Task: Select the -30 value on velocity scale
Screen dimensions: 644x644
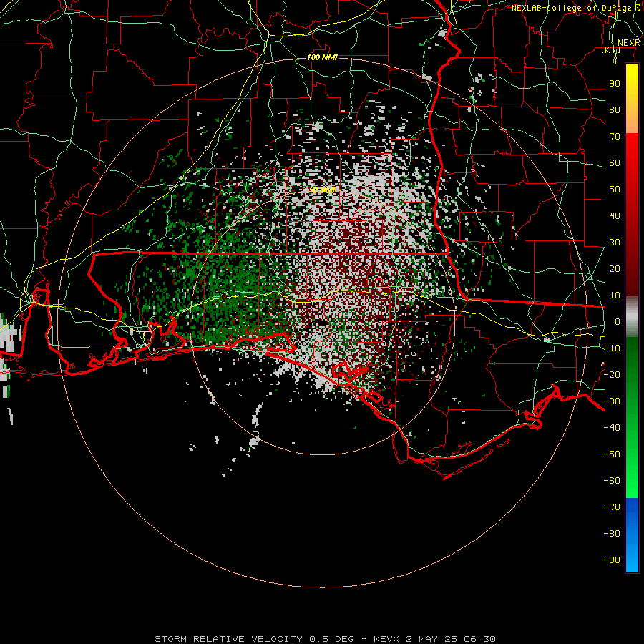Action: (612, 401)
